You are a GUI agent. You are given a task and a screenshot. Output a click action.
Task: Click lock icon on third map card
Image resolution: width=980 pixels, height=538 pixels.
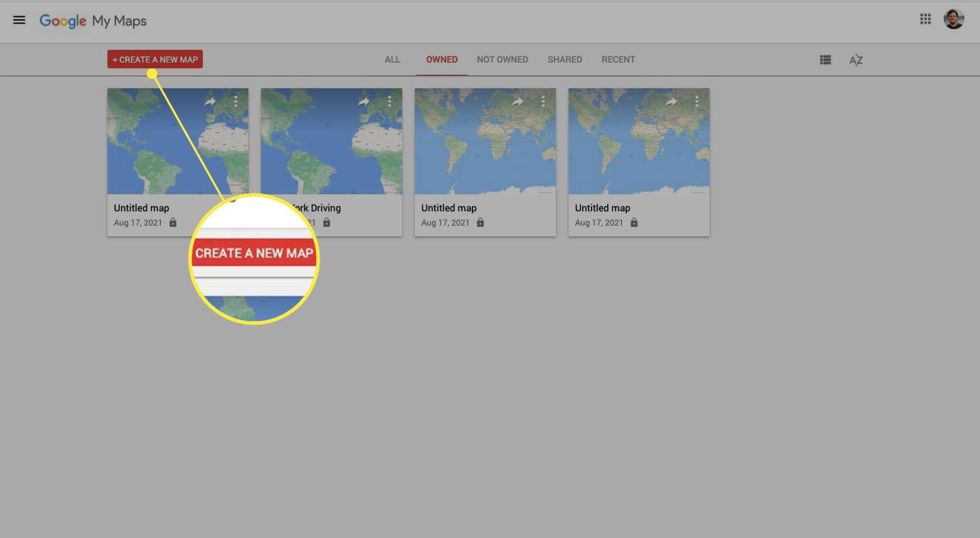tap(480, 223)
